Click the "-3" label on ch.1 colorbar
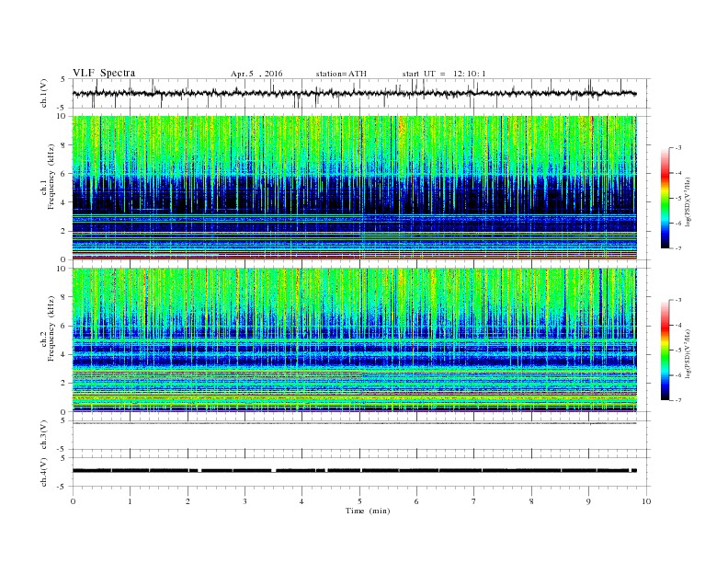This screenshot has width=728, height=563. (x=678, y=148)
